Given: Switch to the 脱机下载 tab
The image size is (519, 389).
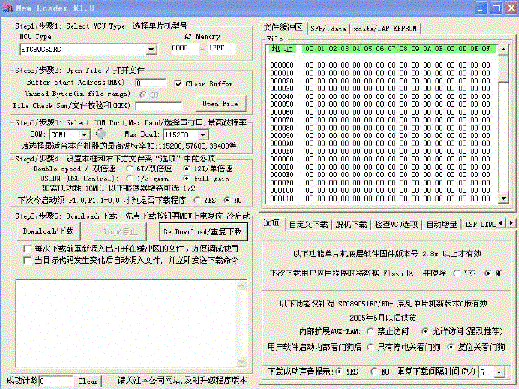Looking at the screenshot, I should 351,225.
